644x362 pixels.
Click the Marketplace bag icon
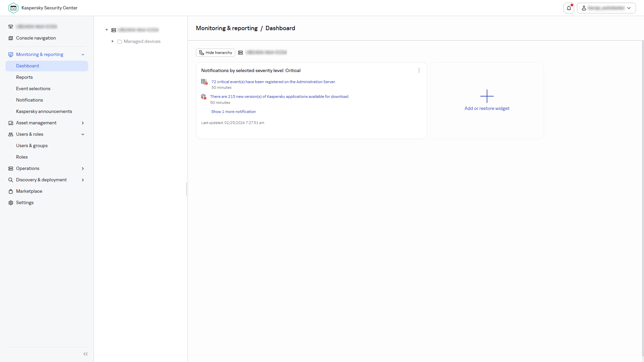tap(11, 191)
